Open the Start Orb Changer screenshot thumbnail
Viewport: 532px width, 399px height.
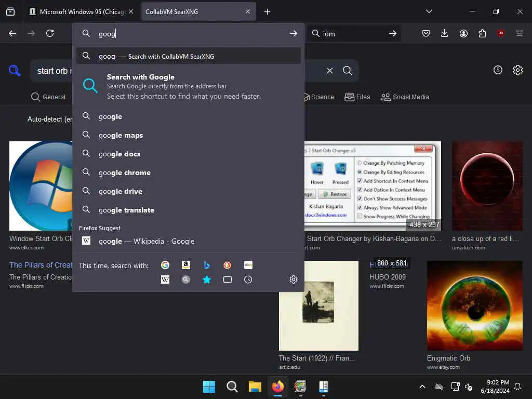373,187
